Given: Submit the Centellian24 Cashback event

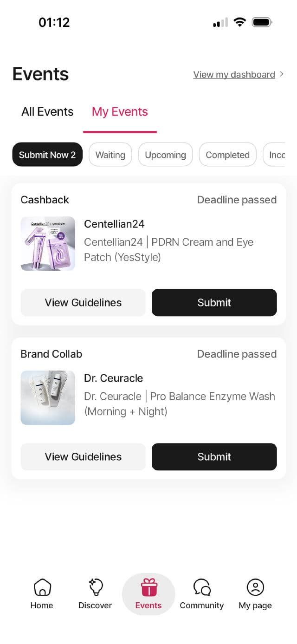Looking at the screenshot, I should [x=214, y=303].
